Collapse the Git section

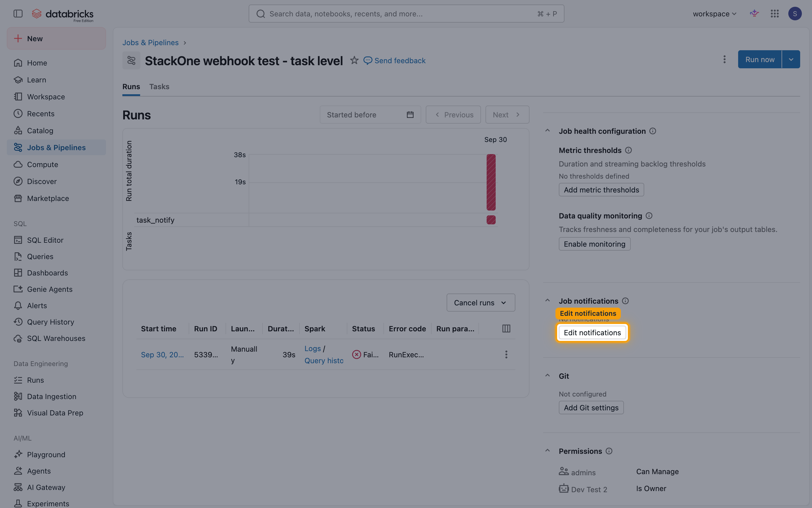(547, 376)
